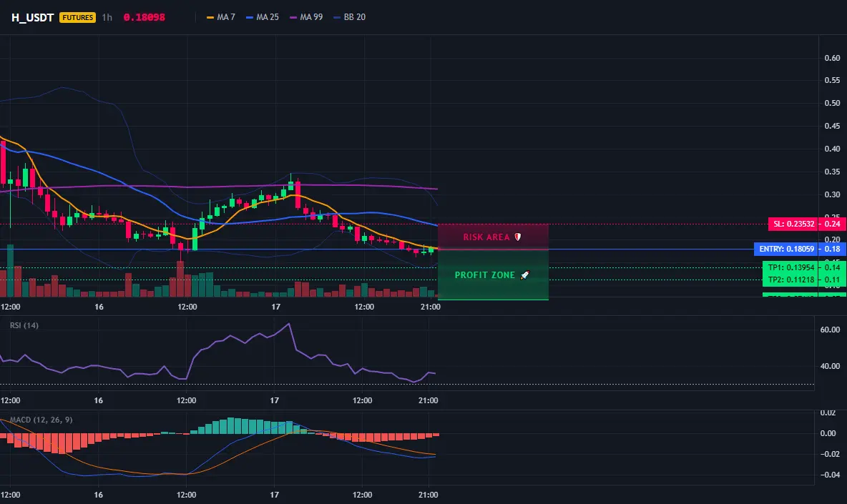Click the H_USDT symbol name
This screenshot has width=847, height=504.
32,17
